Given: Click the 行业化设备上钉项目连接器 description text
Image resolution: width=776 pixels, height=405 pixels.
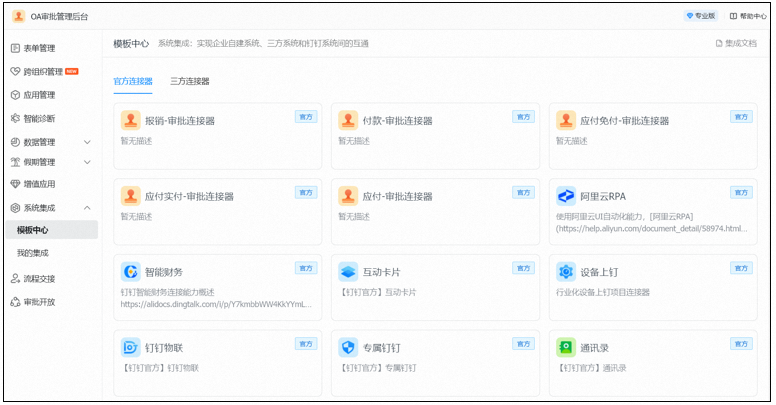Looking at the screenshot, I should pos(603,293).
